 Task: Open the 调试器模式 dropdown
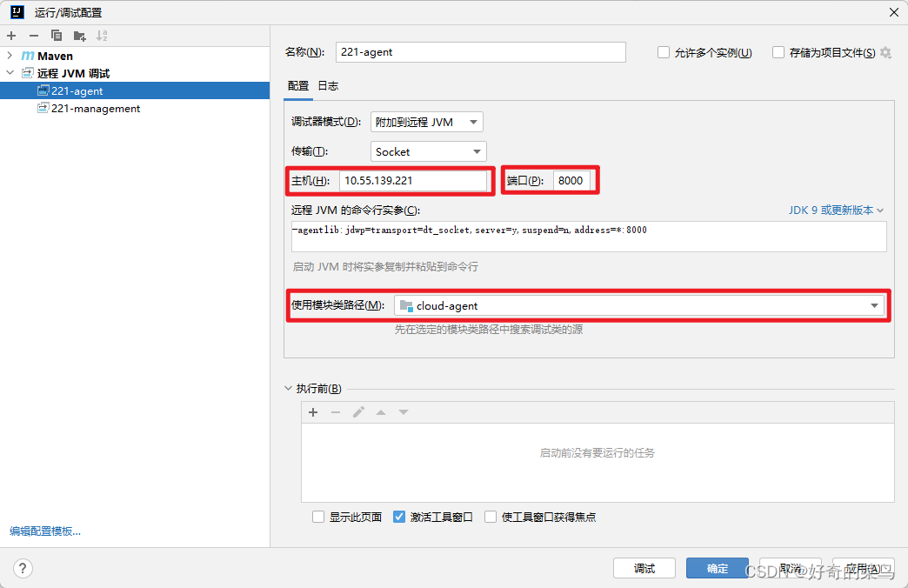426,122
